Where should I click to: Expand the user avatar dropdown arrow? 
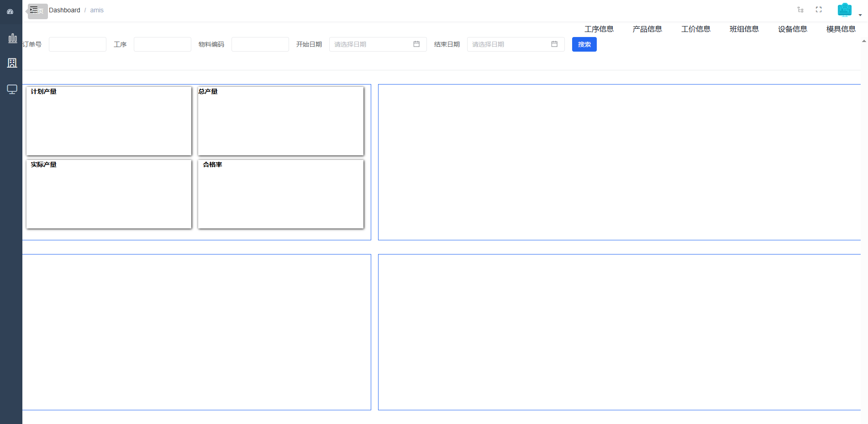(x=860, y=15)
